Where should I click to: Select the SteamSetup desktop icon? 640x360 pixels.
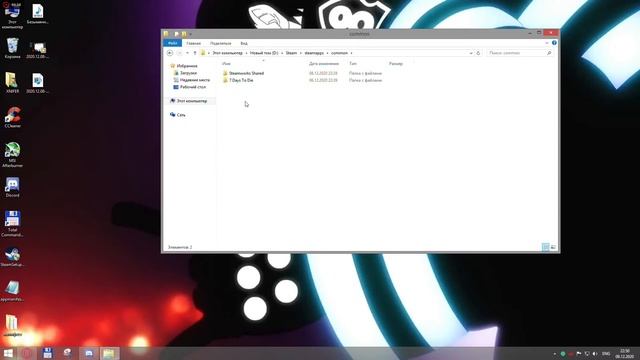point(12,257)
